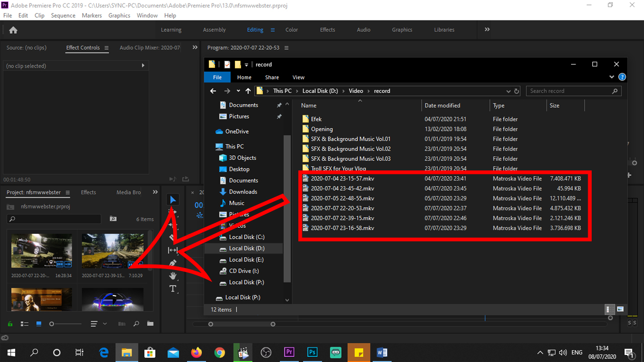Pick the Slip tool

tap(173, 250)
